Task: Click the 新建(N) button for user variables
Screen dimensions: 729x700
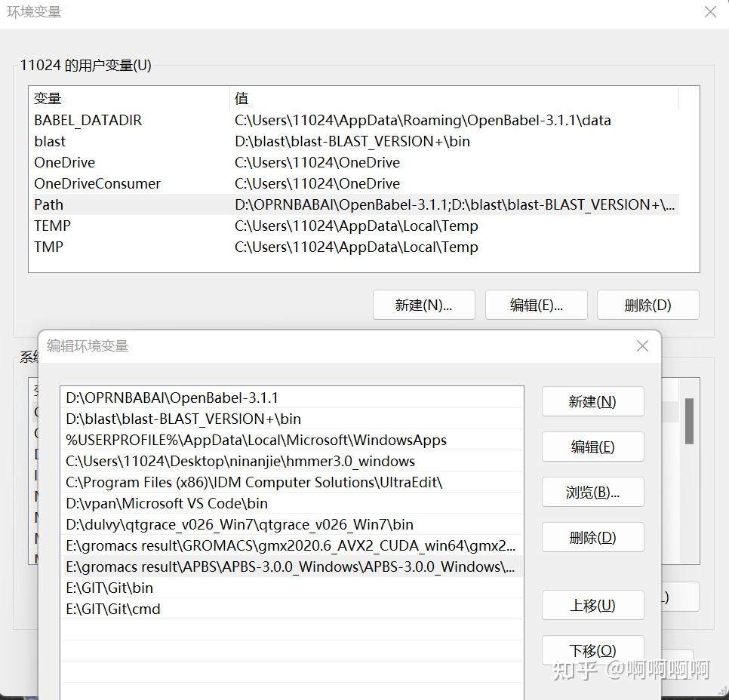Action: pyautogui.click(x=423, y=305)
